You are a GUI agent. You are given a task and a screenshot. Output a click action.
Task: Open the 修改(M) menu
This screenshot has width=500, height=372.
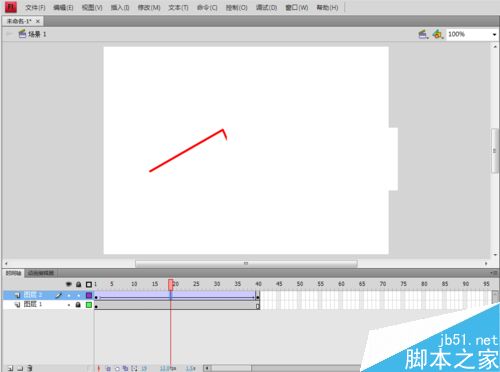(x=149, y=7)
